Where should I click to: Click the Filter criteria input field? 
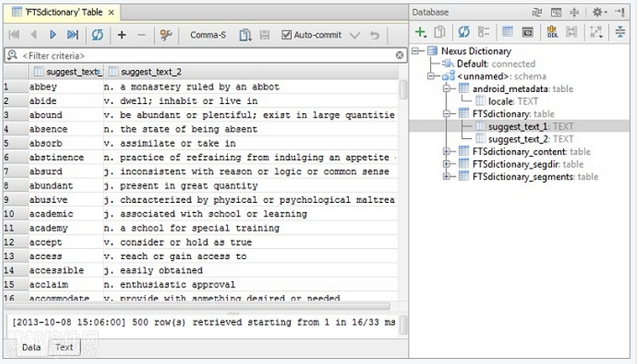(206, 55)
